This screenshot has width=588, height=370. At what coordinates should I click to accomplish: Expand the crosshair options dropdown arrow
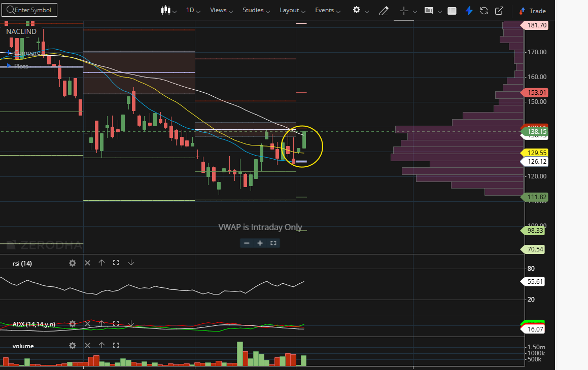coord(415,12)
